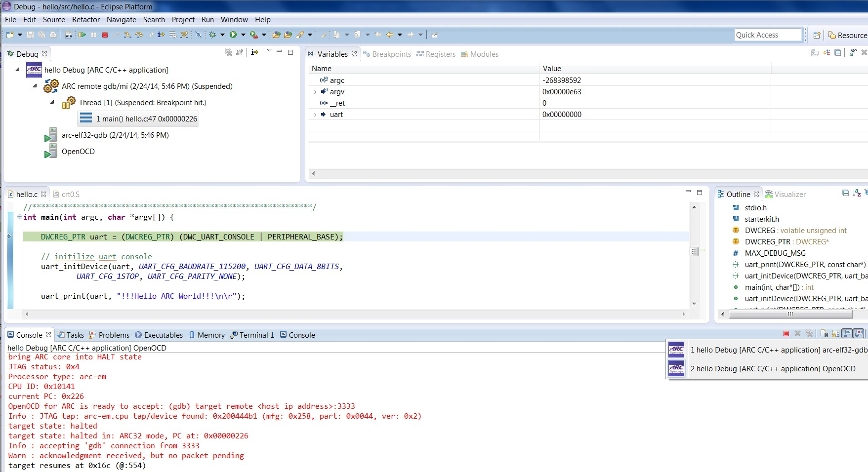Open the Refactor menu
This screenshot has width=868, height=472.
[86, 20]
